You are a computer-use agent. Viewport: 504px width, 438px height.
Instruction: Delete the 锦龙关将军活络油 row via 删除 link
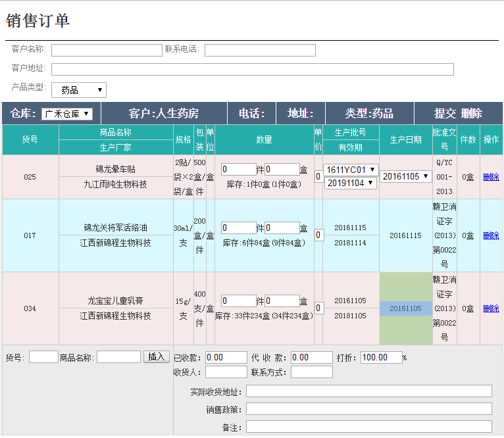(491, 235)
